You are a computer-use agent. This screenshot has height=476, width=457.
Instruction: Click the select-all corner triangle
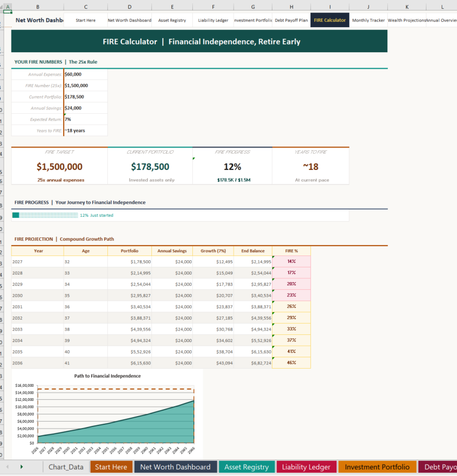click(x=1, y=7)
